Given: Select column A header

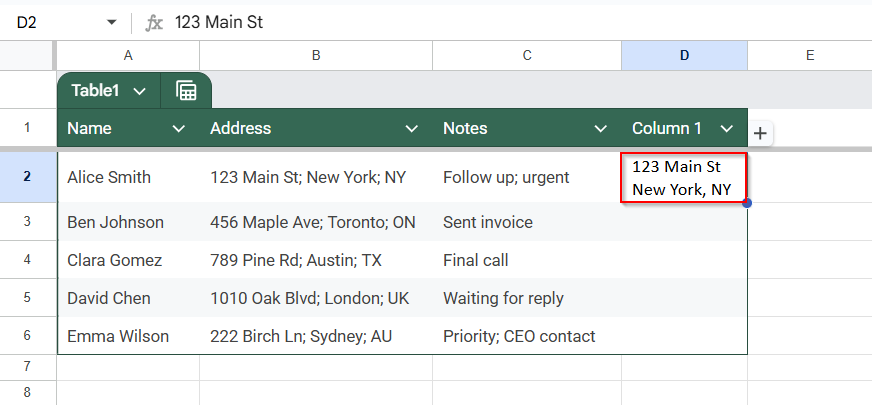Looking at the screenshot, I should (128, 55).
